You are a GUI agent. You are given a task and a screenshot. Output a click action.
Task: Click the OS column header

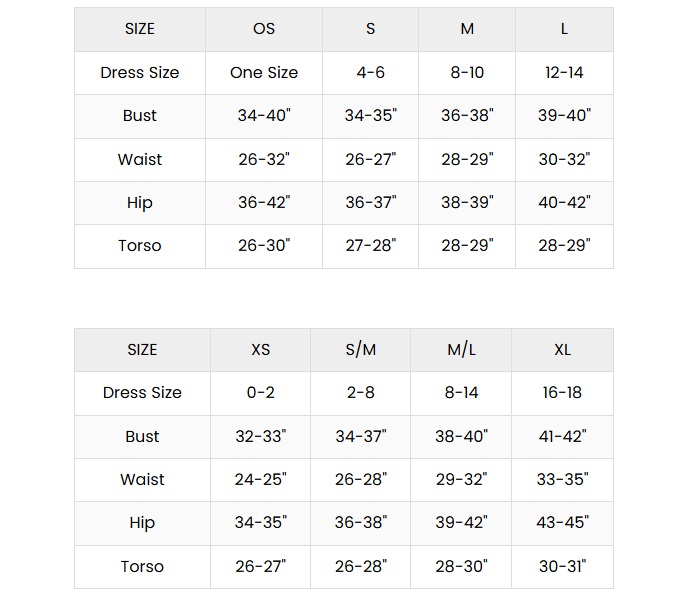click(x=264, y=29)
